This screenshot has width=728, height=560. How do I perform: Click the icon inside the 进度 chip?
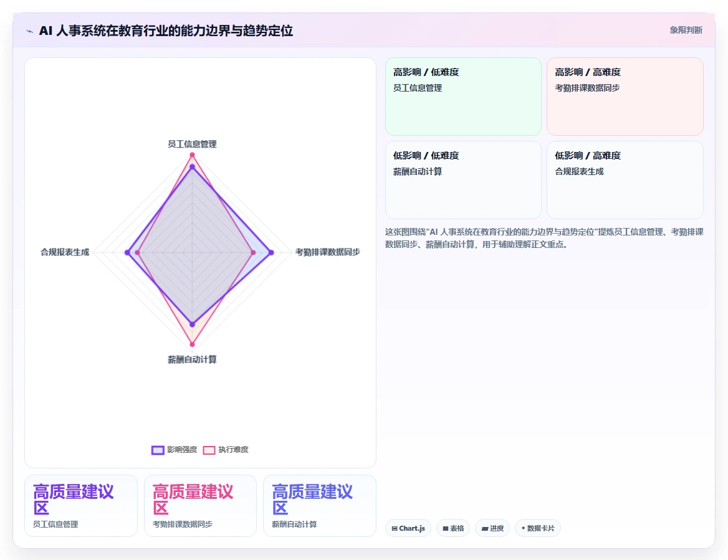pos(485,528)
